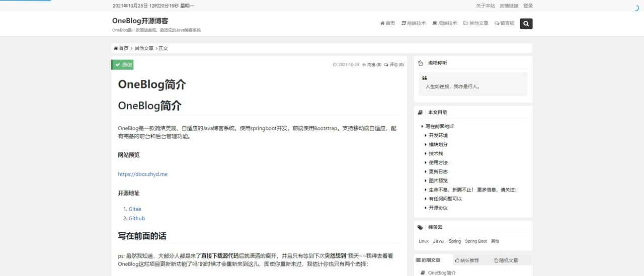The width and height of the screenshot is (644, 276).
Task: Click 正文 in the breadcrumb
Action: point(163,48)
